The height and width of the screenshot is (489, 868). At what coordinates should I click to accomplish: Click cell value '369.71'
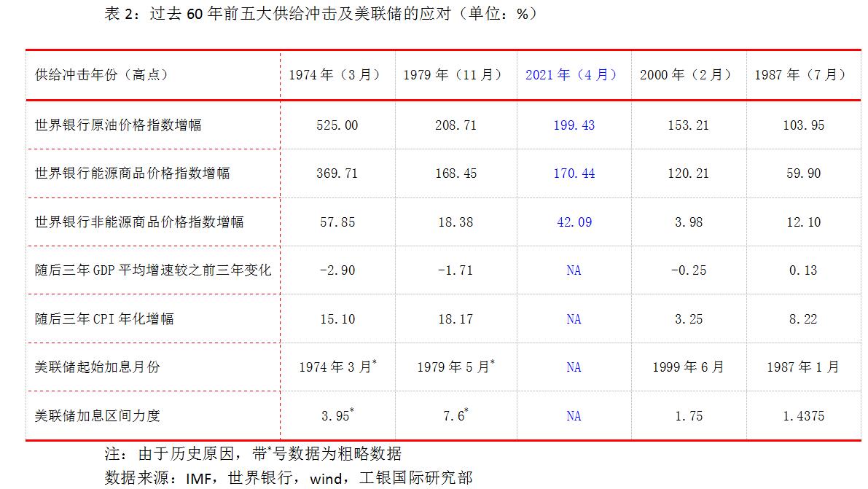pos(337,173)
